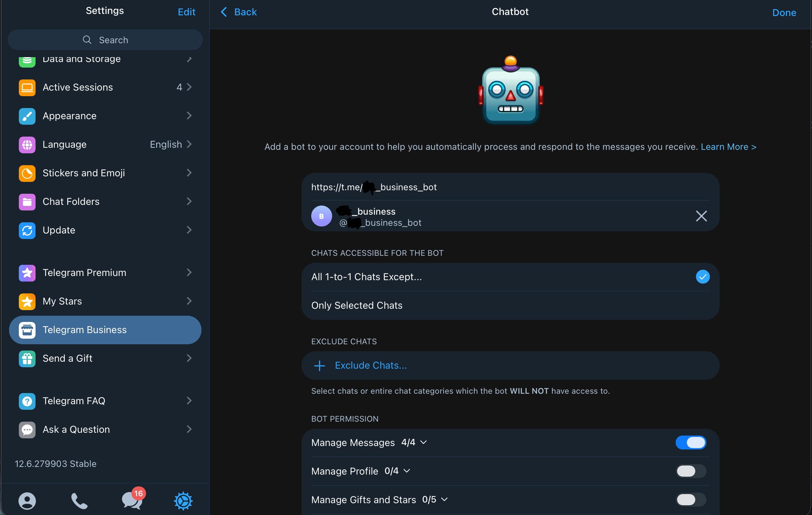The width and height of the screenshot is (812, 515).
Task: Click the Data and Storage icon
Action: (27, 62)
